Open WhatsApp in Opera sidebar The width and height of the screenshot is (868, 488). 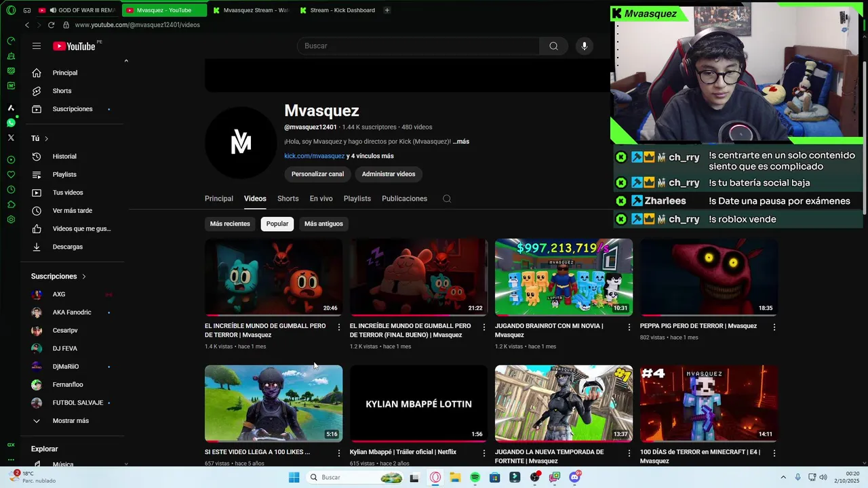tap(11, 123)
